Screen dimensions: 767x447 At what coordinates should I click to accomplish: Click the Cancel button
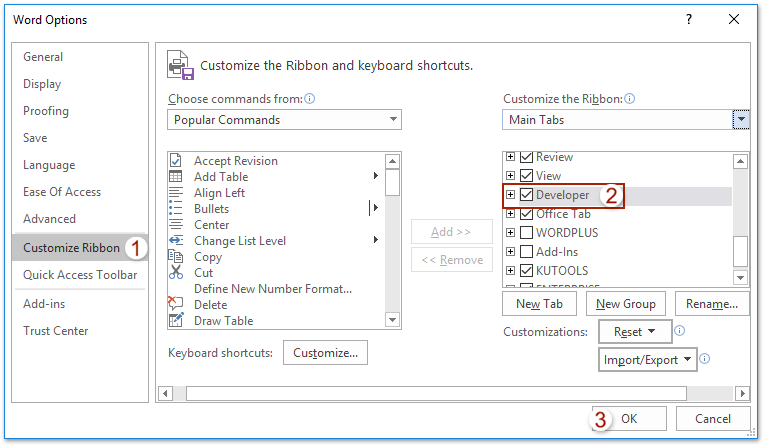(x=713, y=419)
